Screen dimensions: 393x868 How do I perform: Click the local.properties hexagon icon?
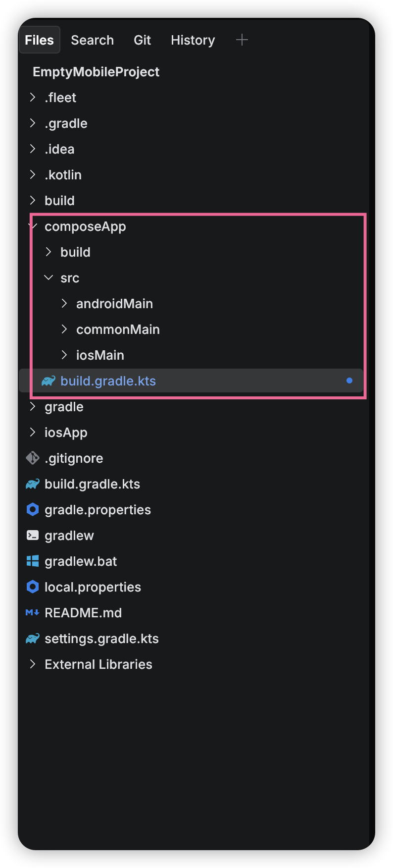33,587
